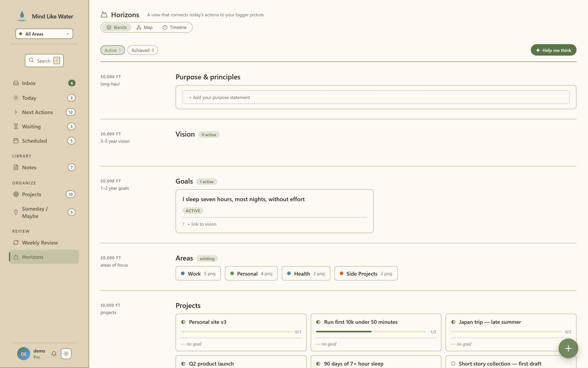Open Waiting list in sidebar
Screen dimensions: 588x368
(44, 126)
